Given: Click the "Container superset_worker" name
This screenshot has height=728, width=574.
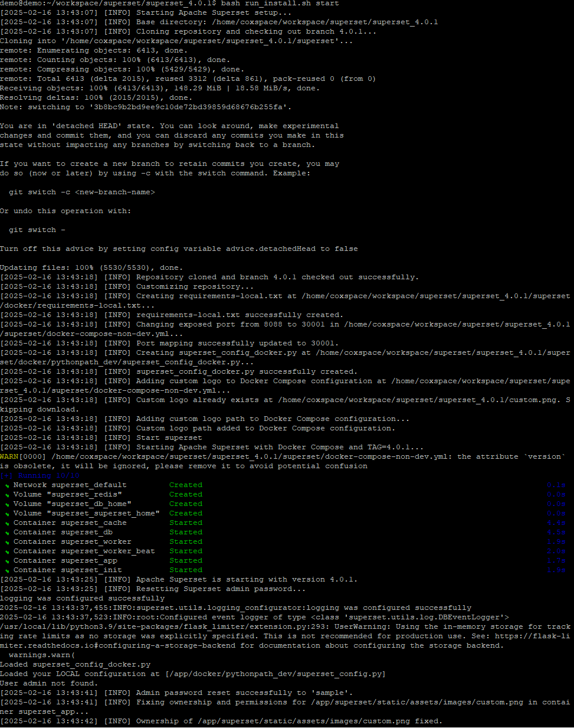Looking at the screenshot, I should point(73,542).
